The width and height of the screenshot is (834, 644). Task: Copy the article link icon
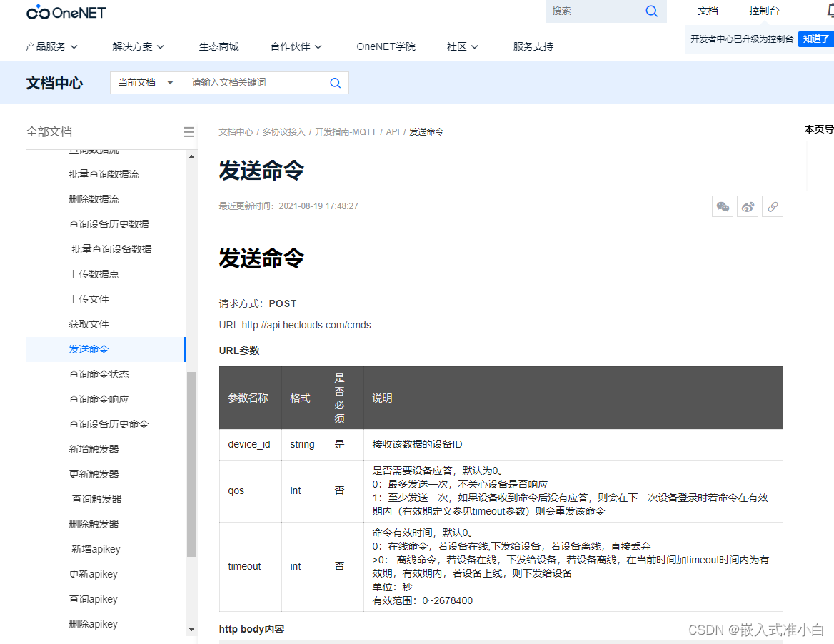pyautogui.click(x=772, y=206)
